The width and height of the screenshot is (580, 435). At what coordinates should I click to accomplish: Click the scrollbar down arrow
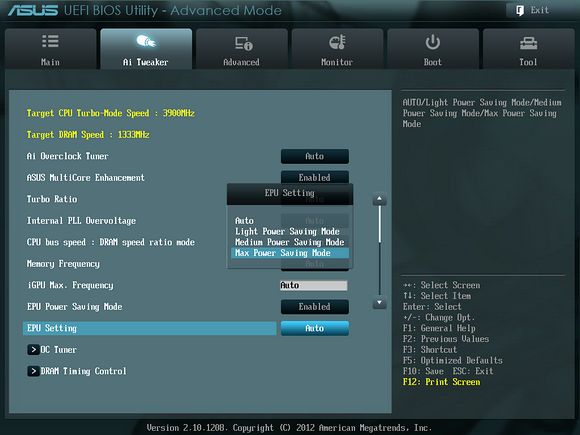point(380,303)
